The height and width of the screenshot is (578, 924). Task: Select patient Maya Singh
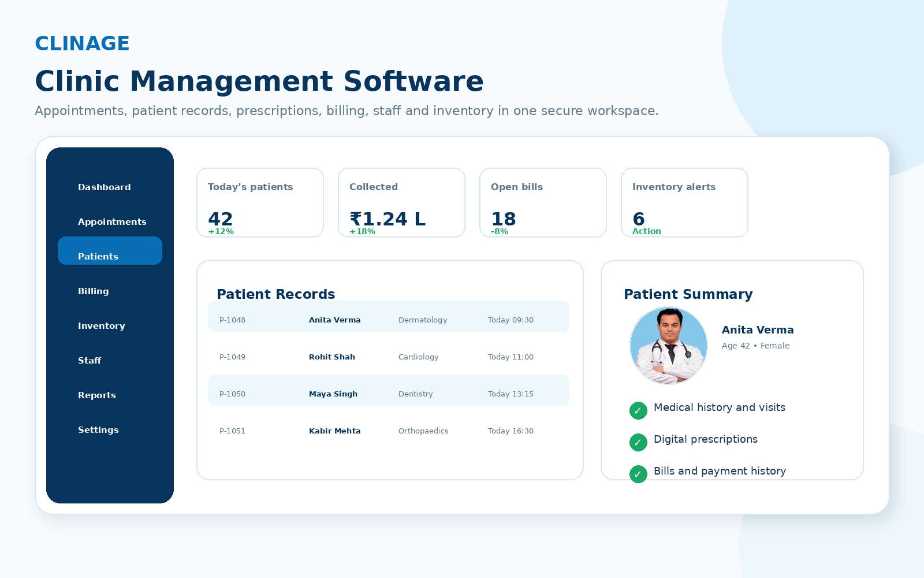tap(333, 394)
